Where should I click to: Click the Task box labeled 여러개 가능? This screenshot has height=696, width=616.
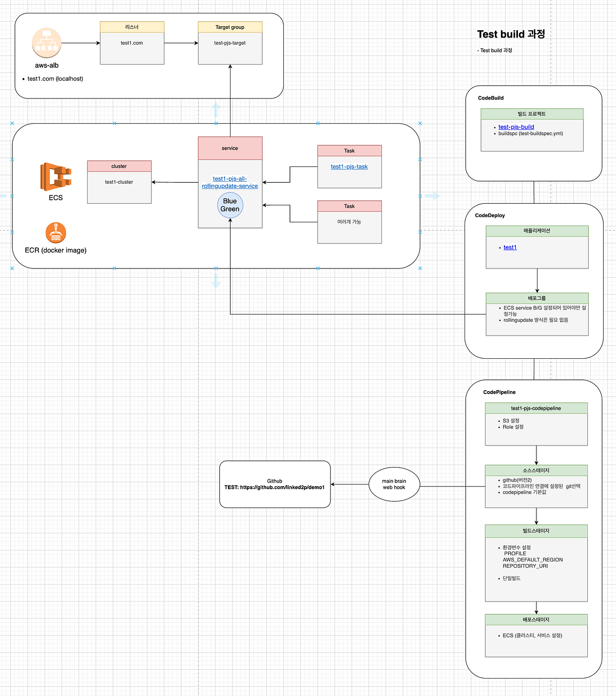(349, 221)
